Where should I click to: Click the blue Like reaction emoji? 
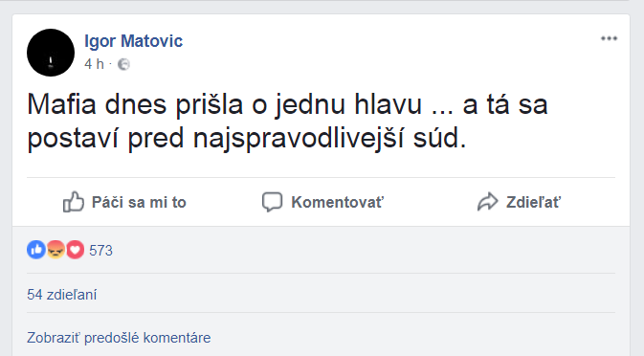click(x=36, y=250)
